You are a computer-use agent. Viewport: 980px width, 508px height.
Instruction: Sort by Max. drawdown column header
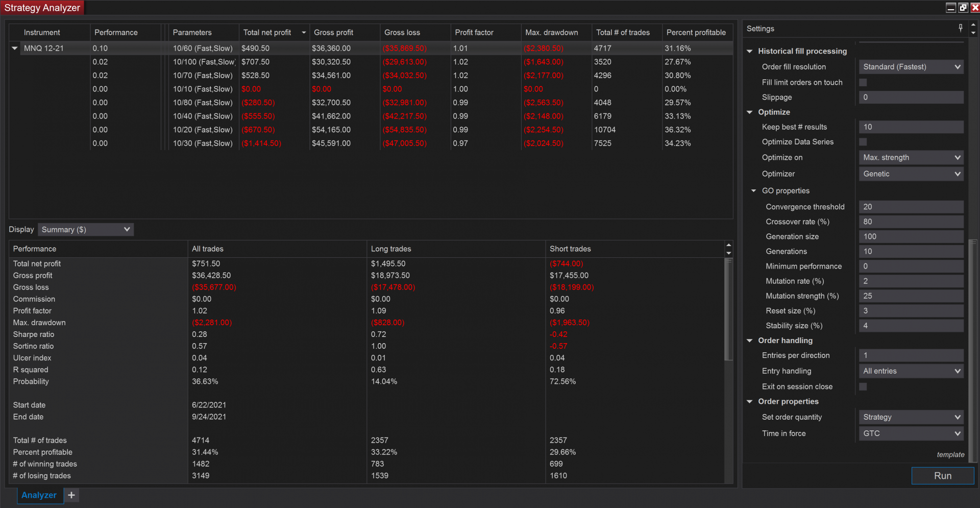pyautogui.click(x=556, y=32)
